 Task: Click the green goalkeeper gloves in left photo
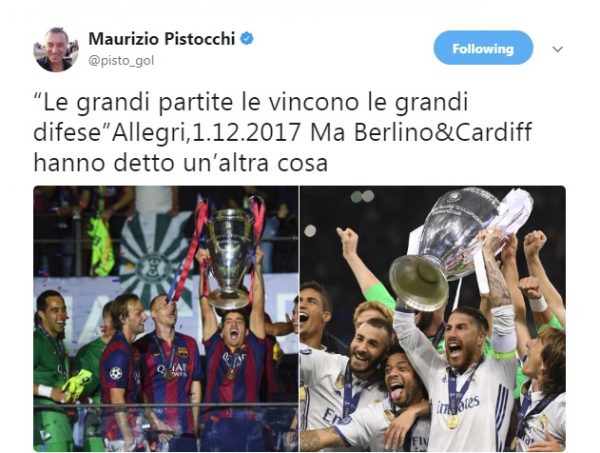(x=77, y=383)
